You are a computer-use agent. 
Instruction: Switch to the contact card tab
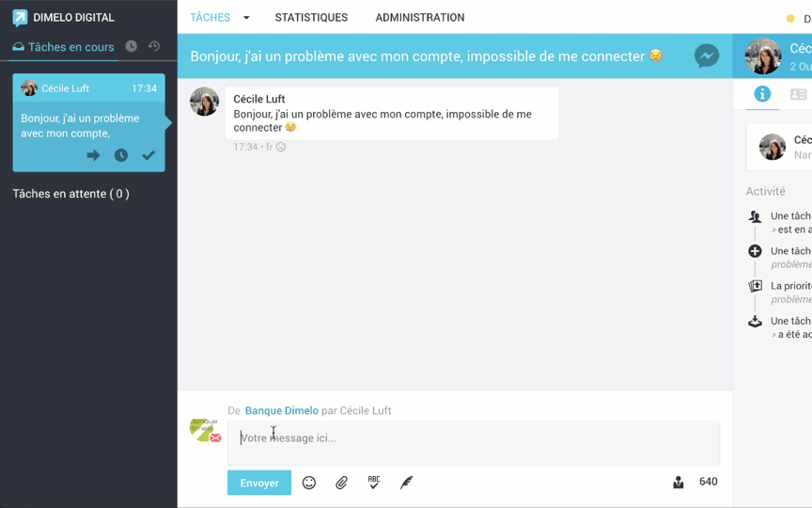[798, 94]
